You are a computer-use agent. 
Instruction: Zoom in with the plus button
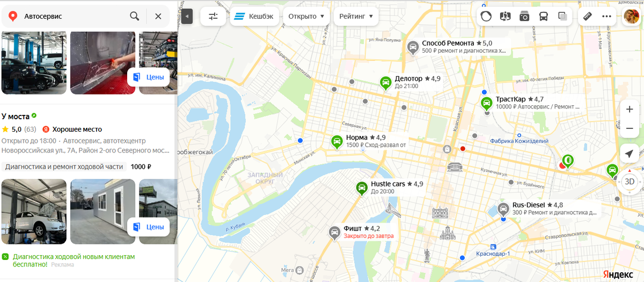(630, 109)
